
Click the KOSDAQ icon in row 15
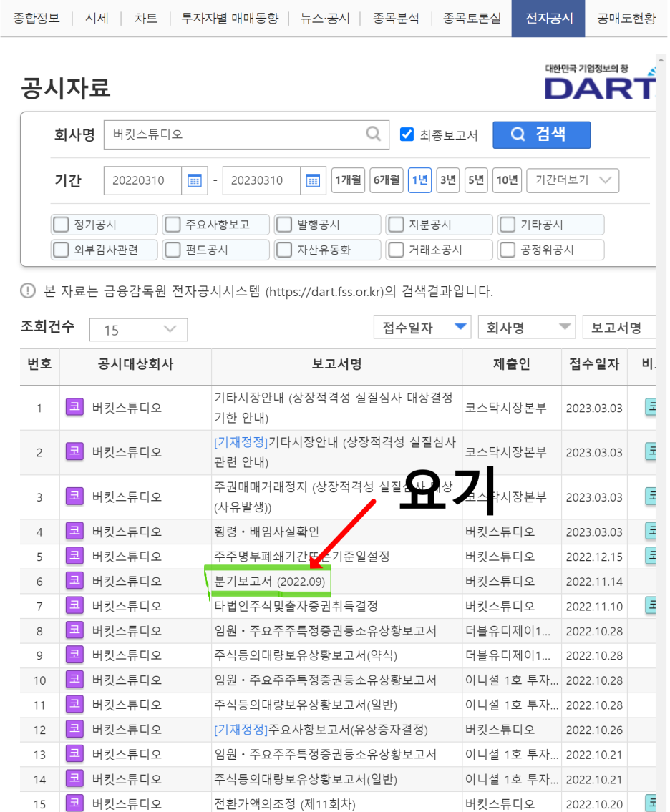74,803
